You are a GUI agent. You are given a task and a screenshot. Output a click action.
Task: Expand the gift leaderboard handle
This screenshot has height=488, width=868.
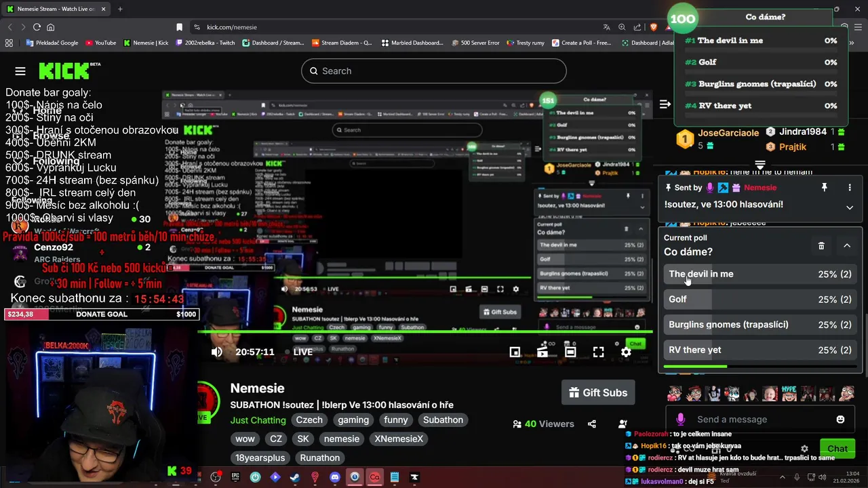(760, 165)
